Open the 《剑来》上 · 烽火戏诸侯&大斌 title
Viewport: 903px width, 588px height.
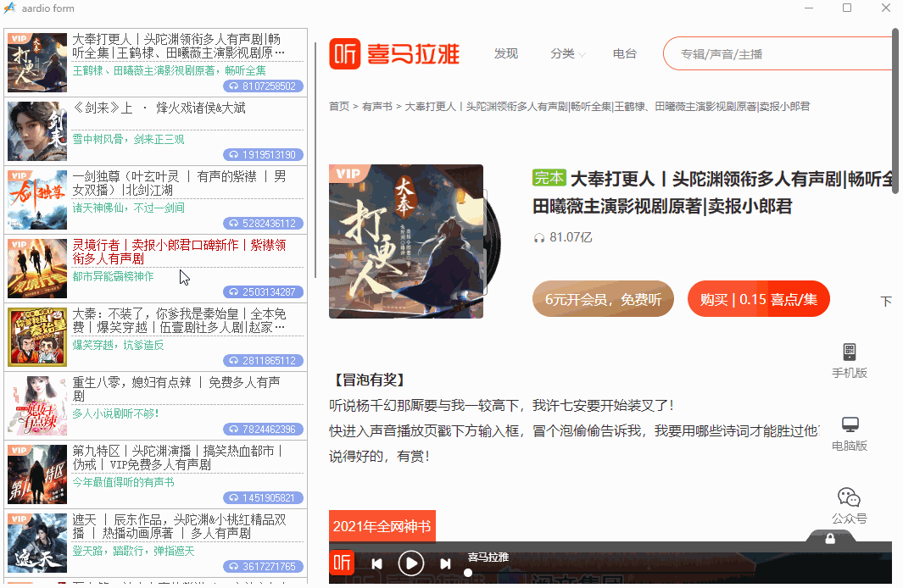pos(159,108)
